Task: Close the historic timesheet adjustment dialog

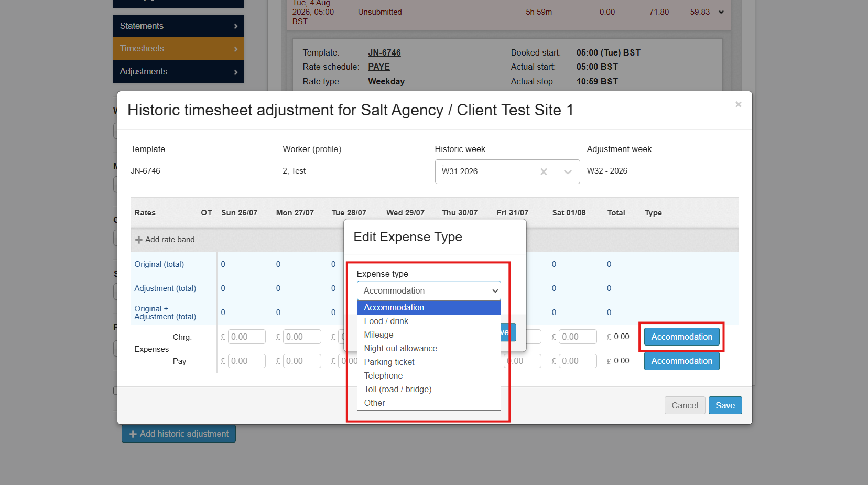Action: 738,104
